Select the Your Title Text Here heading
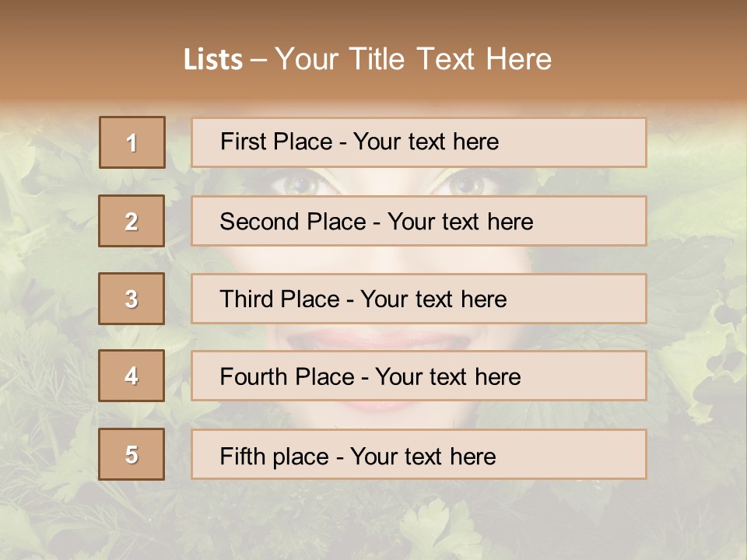 click(412, 59)
